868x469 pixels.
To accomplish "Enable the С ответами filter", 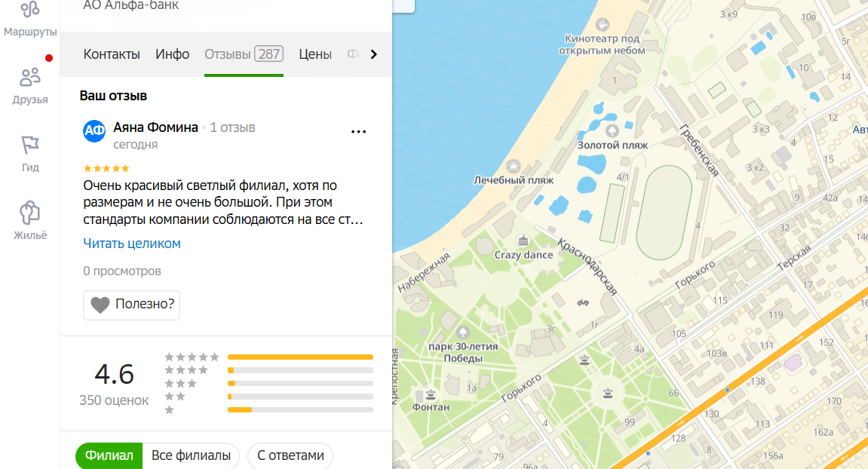I will tap(290, 455).
